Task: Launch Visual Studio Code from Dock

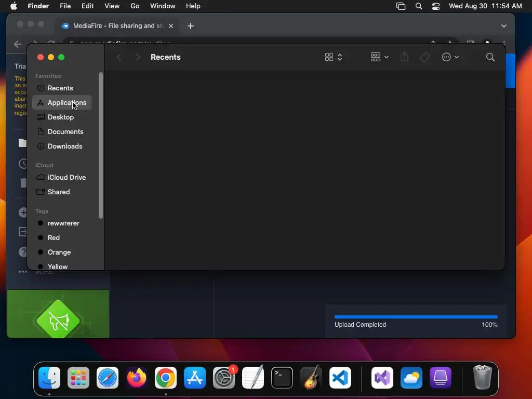Action: pyautogui.click(x=340, y=378)
